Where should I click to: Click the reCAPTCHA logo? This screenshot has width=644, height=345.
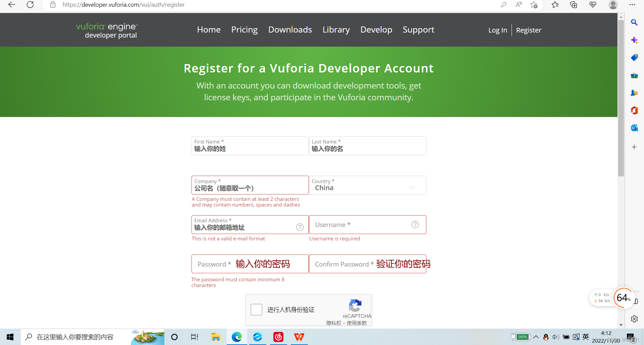tap(355, 305)
